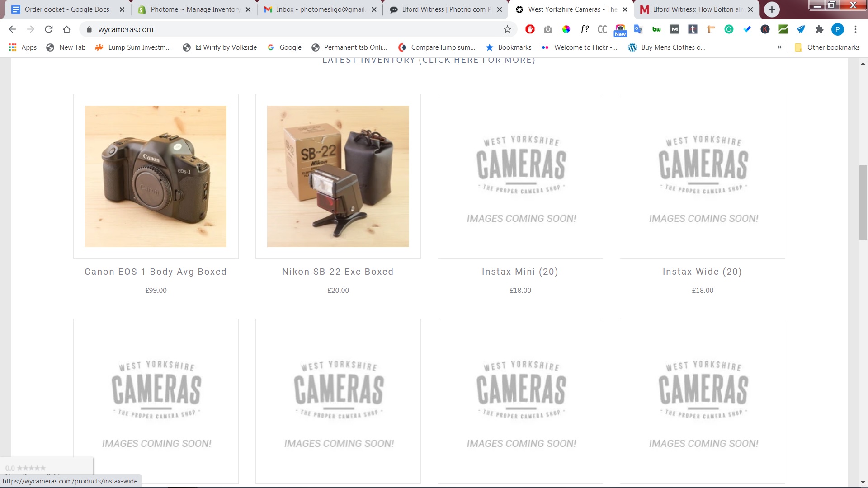Viewport: 868px width, 488px height.
Task: Open a new browser tab
Action: [x=772, y=9]
